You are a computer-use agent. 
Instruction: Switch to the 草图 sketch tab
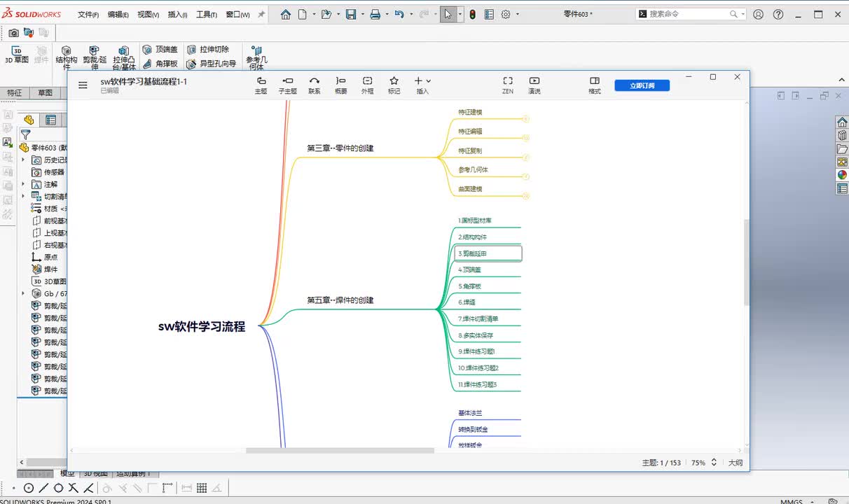tap(45, 92)
